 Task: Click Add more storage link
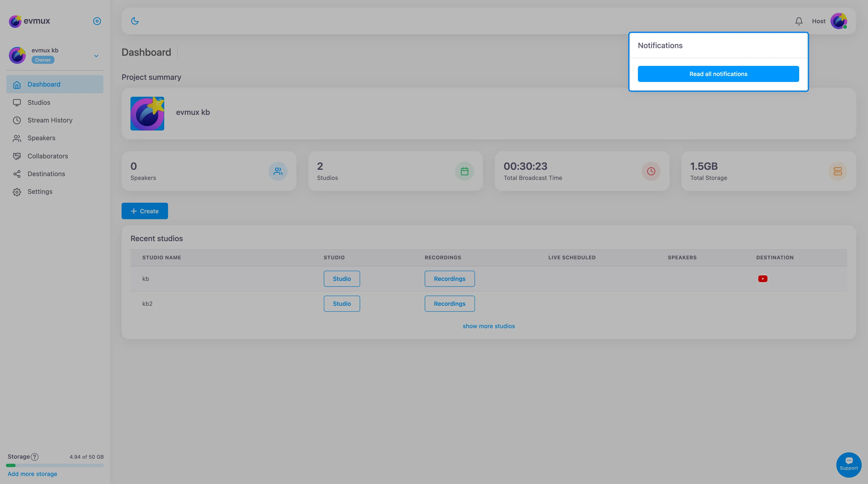click(x=32, y=474)
